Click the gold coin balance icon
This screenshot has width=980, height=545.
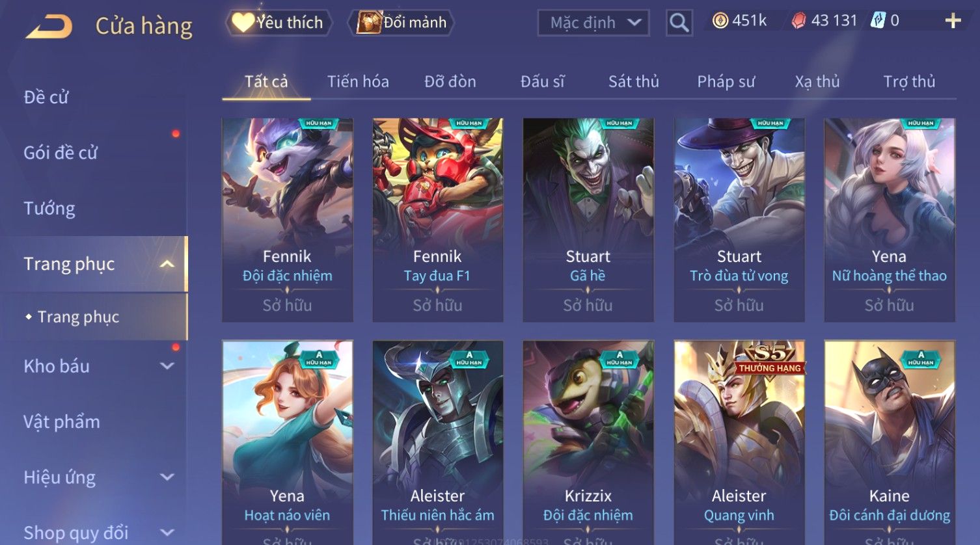(720, 21)
